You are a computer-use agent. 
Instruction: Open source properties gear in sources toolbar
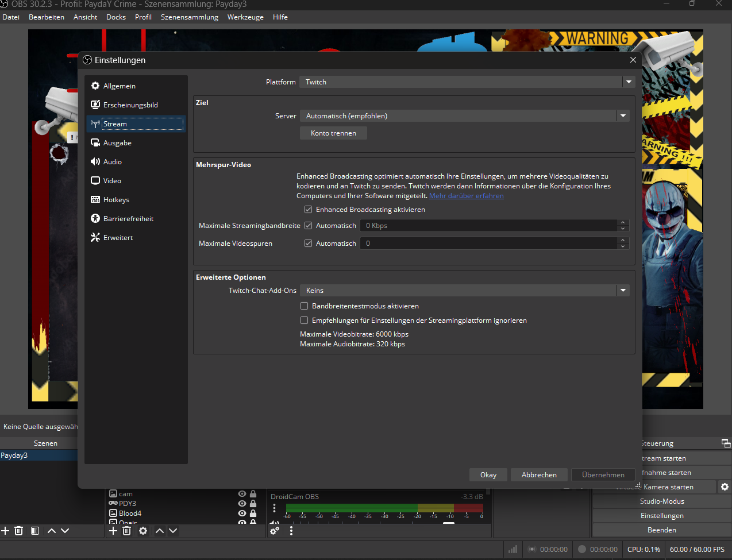[x=143, y=531]
